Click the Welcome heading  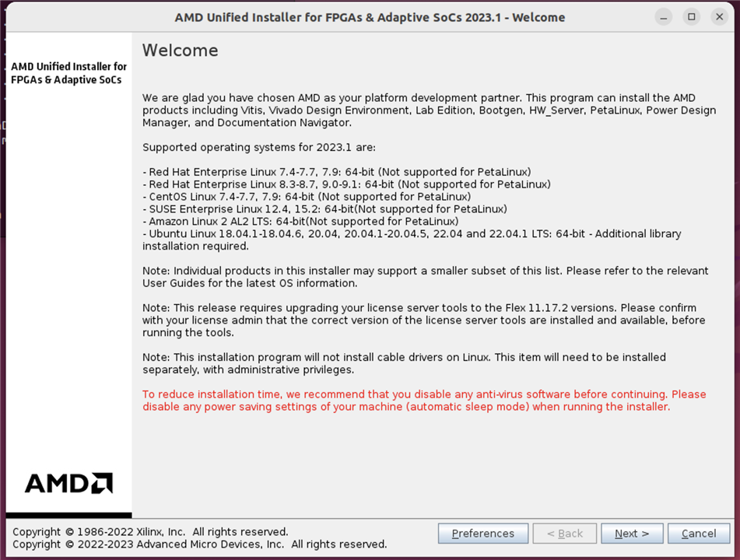pos(181,51)
